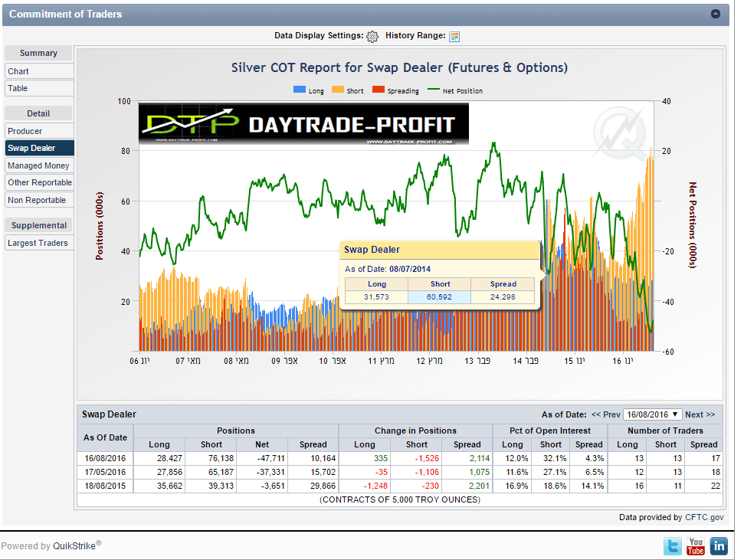The width and height of the screenshot is (744, 560).
Task: Open the YouTube icon in footer
Action: [696, 546]
